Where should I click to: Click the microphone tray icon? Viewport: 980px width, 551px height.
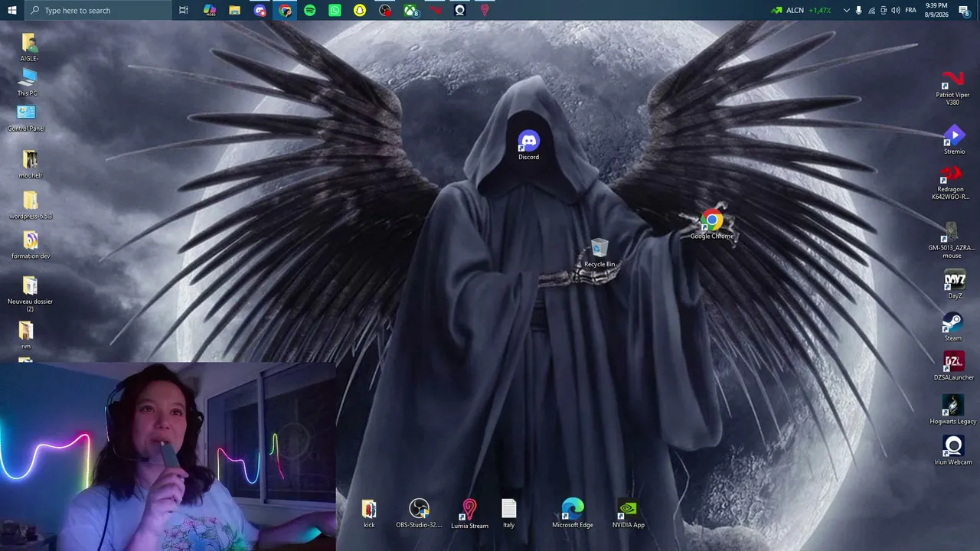point(859,10)
